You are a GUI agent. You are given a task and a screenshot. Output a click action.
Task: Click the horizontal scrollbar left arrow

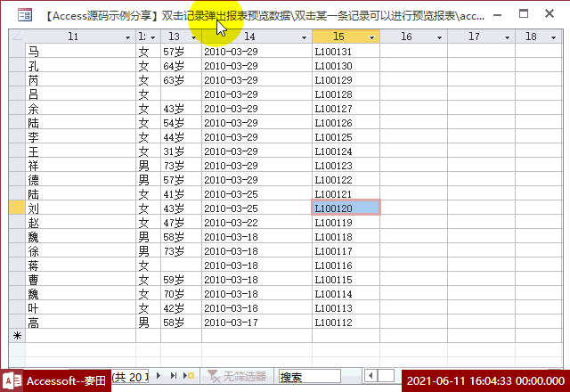point(370,375)
